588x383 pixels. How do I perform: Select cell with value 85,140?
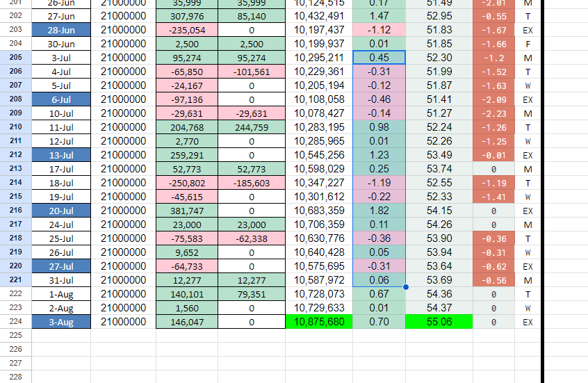252,16
